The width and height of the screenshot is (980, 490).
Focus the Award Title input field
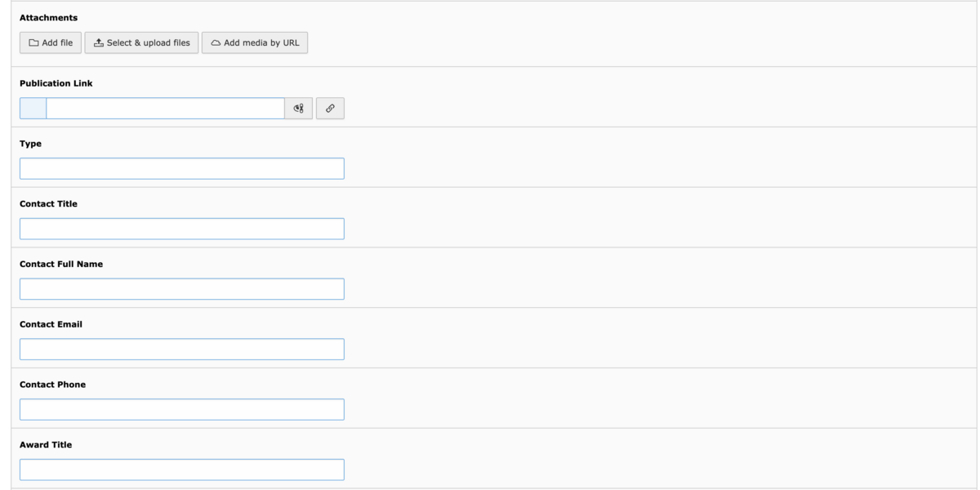(182, 470)
